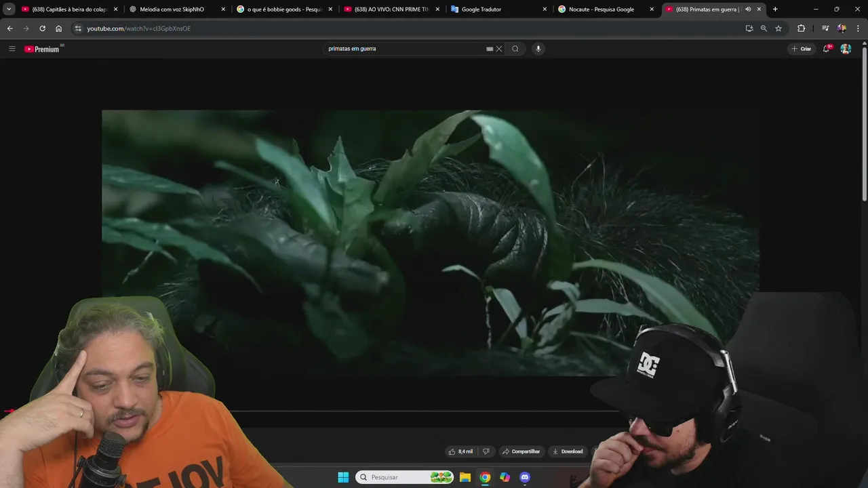Mute audio icon on Primatas em guerra tab
Viewport: 868px width, 488px height.
748,9
